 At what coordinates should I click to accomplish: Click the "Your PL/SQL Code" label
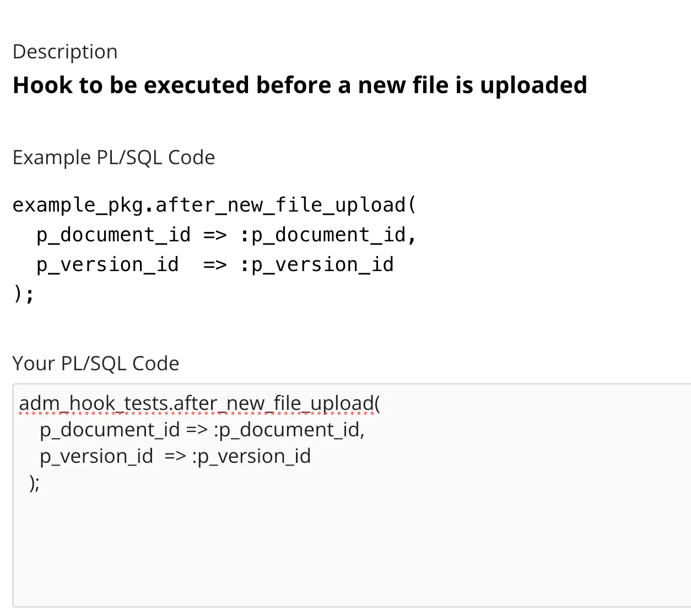point(96,364)
